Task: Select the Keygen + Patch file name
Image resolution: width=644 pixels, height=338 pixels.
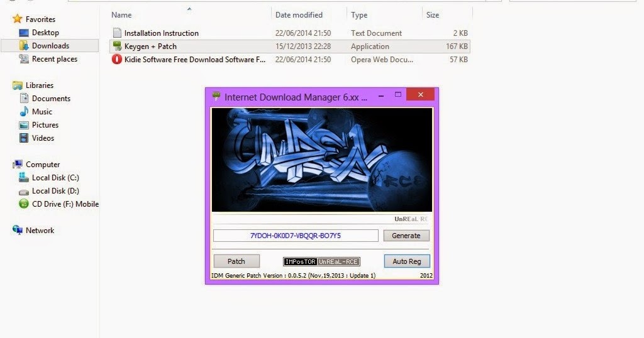Action: pyautogui.click(x=150, y=46)
